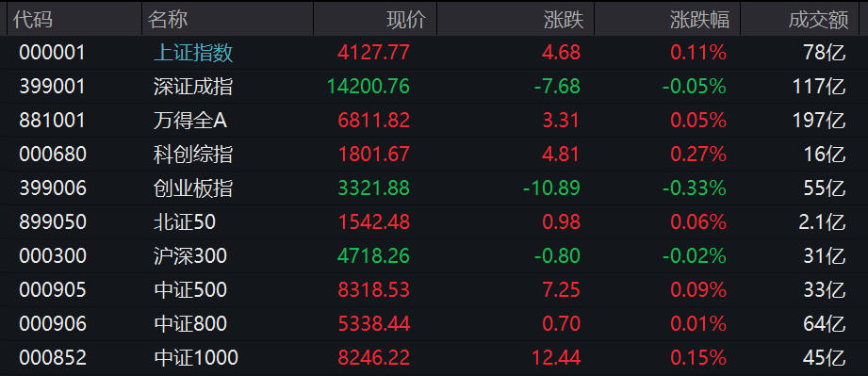This screenshot has height=376, width=868.
Task: Click code 881001
Action: pyautogui.click(x=53, y=121)
